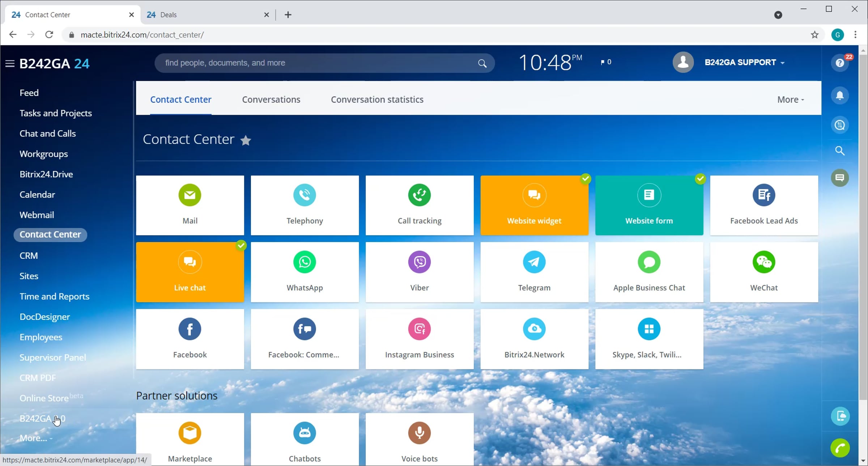Viewport: 868px width, 466px height.
Task: Click the green phone dialer button
Action: pyautogui.click(x=840, y=448)
